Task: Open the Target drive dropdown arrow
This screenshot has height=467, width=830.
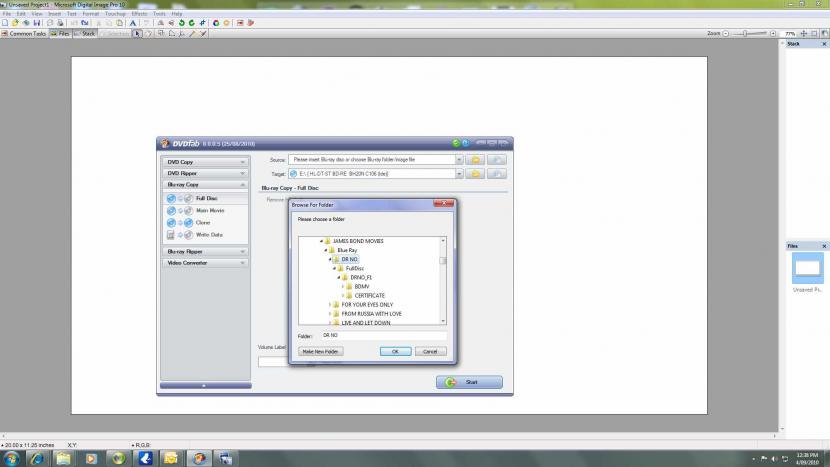Action: pyautogui.click(x=458, y=174)
